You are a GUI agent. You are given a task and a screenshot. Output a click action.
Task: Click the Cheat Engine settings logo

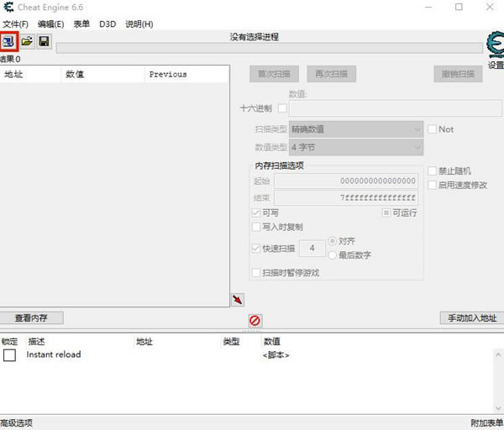click(x=495, y=45)
